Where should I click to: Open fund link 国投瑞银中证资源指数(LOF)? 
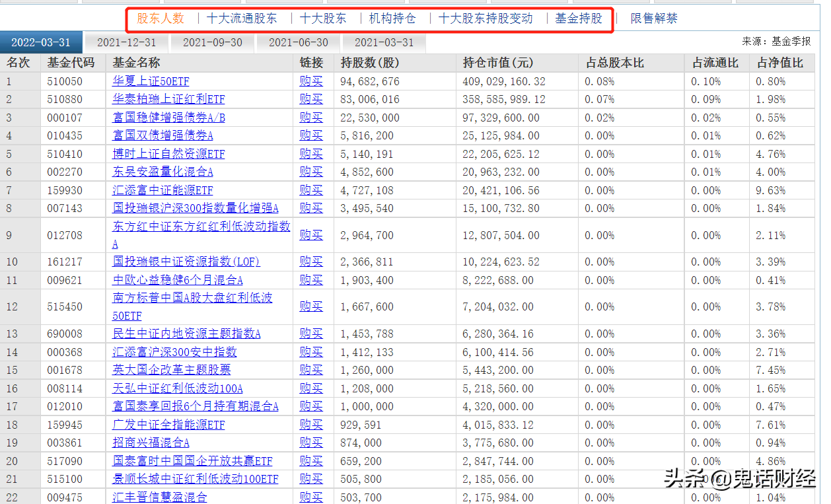(x=186, y=262)
